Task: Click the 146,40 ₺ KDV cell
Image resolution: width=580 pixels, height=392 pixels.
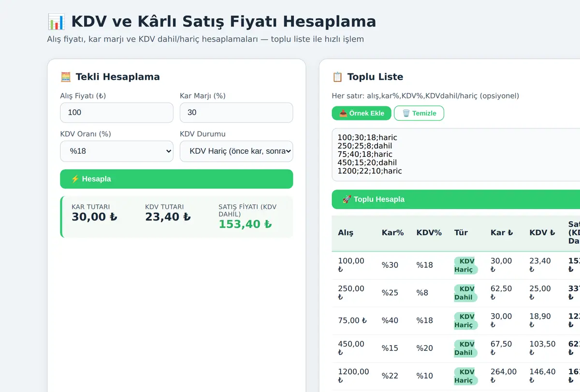Action: pyautogui.click(x=543, y=376)
